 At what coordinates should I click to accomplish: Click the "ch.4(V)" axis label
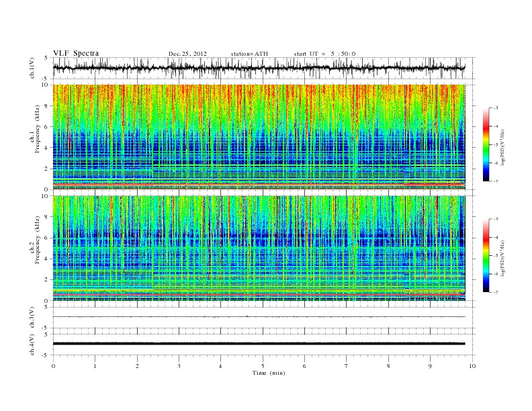(32, 345)
